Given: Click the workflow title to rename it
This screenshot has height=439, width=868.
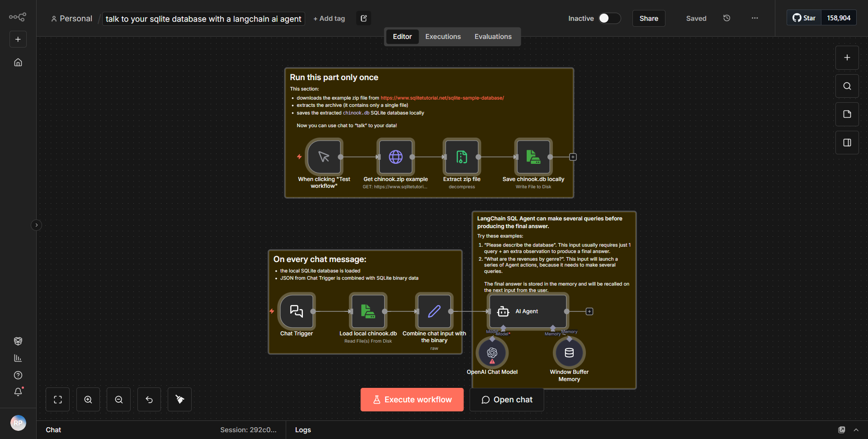Looking at the screenshot, I should point(203,19).
